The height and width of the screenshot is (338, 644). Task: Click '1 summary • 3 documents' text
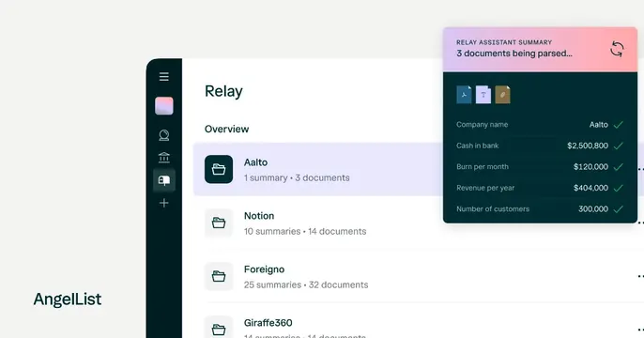[297, 177]
